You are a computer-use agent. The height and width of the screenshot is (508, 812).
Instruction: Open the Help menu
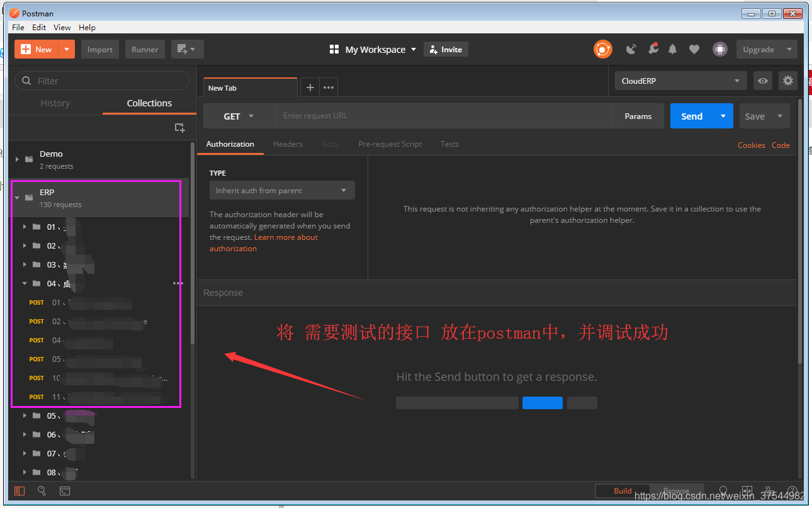(x=87, y=27)
